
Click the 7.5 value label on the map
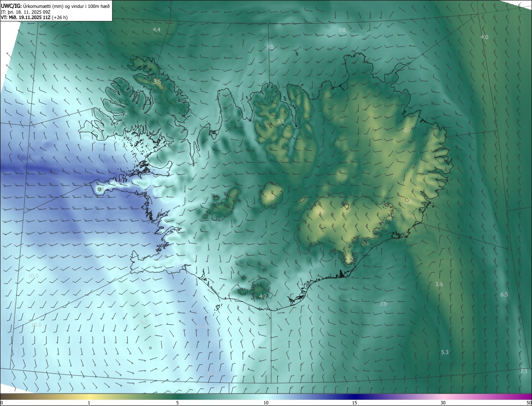pos(270,48)
